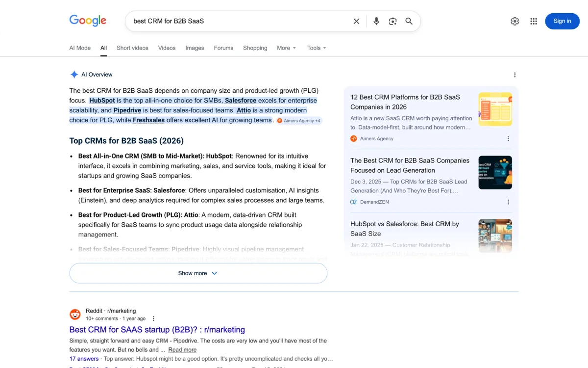Click highlighted HubSpot text in overview summary
The width and height of the screenshot is (588, 368).
[102, 101]
